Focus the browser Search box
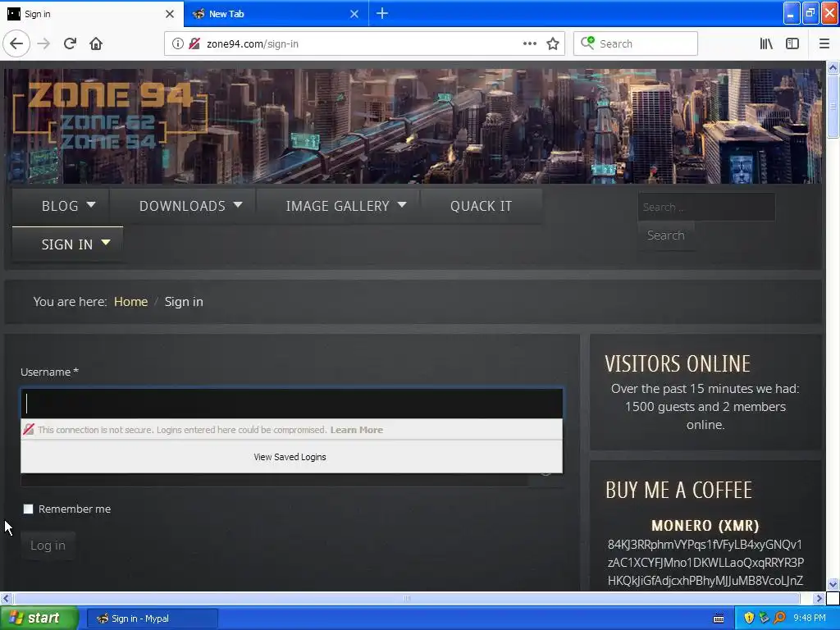The height and width of the screenshot is (630, 840). pyautogui.click(x=636, y=43)
